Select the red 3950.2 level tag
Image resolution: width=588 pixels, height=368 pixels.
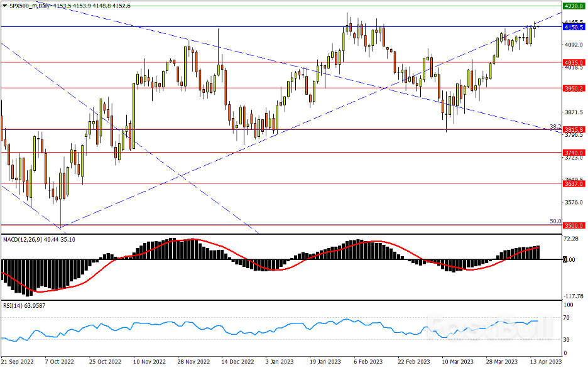[574, 89]
